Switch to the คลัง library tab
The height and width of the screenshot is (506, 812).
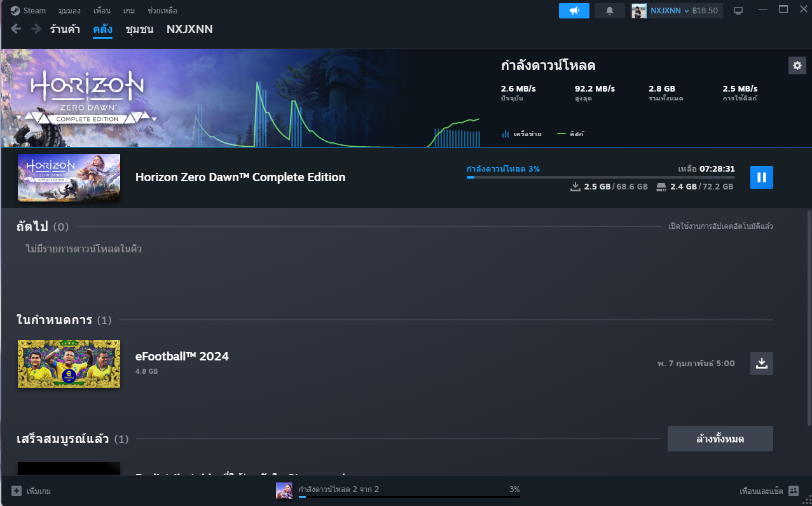tap(102, 29)
